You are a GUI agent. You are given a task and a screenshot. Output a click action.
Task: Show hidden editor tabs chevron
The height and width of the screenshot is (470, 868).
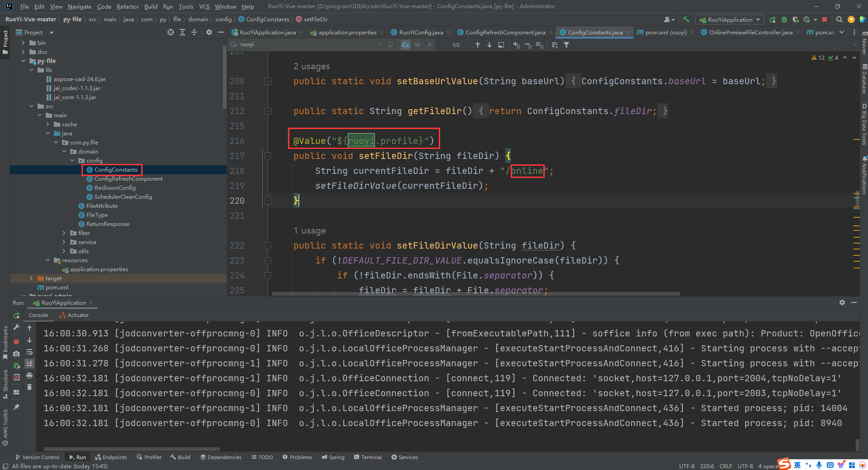(x=842, y=32)
